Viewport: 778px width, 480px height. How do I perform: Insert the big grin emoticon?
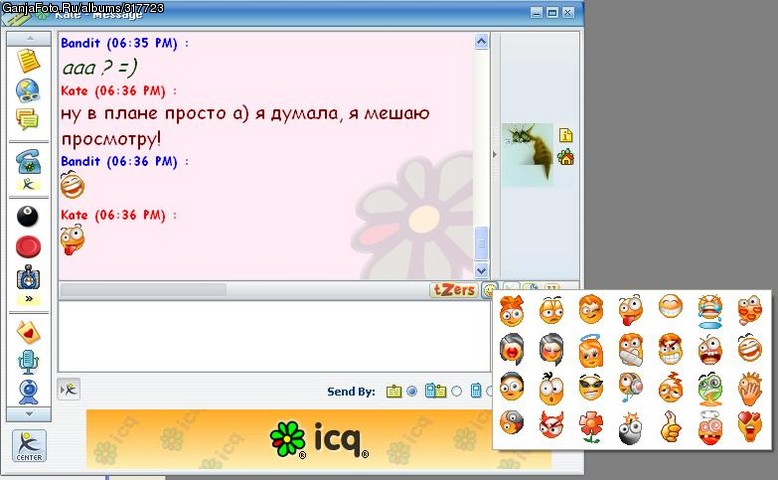670,306
